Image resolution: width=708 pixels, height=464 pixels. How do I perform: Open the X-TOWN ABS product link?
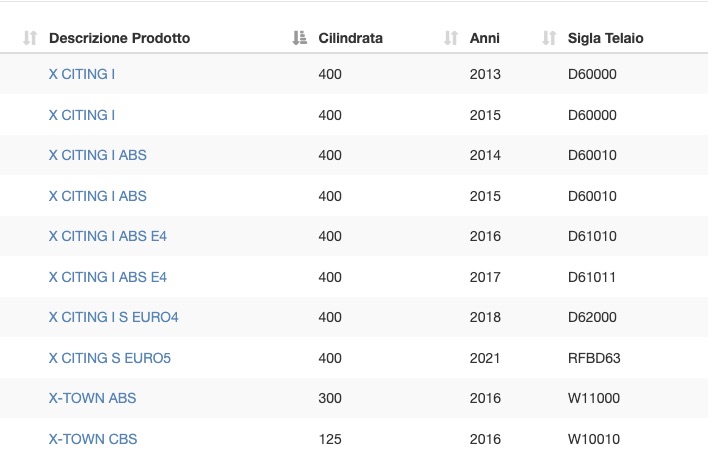93,398
